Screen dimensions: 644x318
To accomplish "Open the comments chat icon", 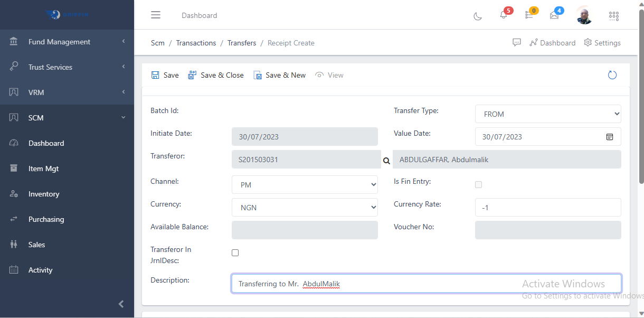I will (x=517, y=43).
